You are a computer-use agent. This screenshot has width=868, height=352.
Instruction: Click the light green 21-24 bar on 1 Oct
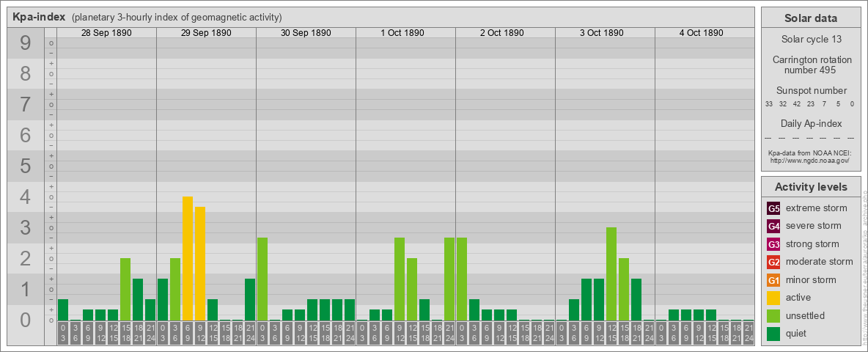pos(449,279)
